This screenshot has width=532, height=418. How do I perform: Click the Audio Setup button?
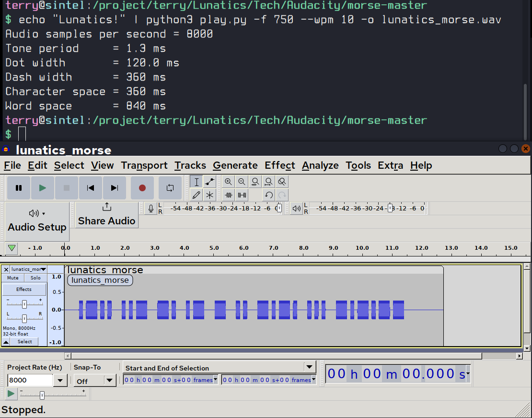click(37, 221)
